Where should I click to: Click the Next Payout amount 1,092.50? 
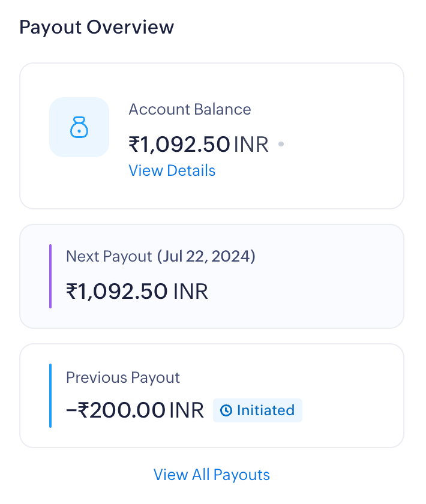pyautogui.click(x=122, y=292)
